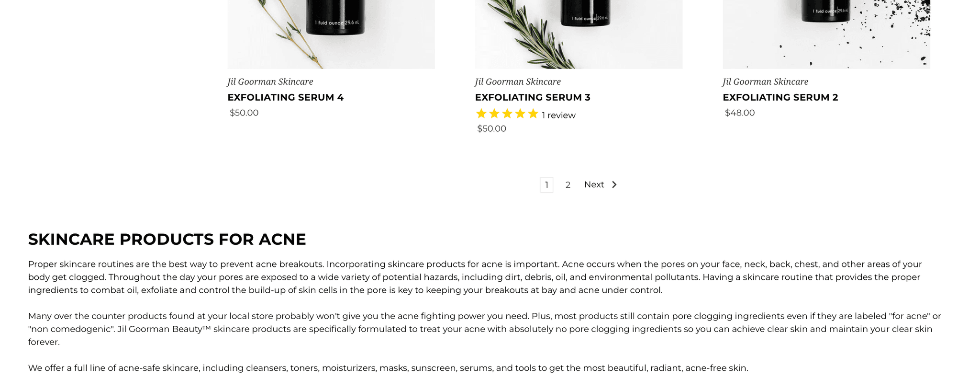Viewport: 980px width, 390px height.
Task: Select the Exfoliating Serum 3 product photo
Action: pos(578,34)
